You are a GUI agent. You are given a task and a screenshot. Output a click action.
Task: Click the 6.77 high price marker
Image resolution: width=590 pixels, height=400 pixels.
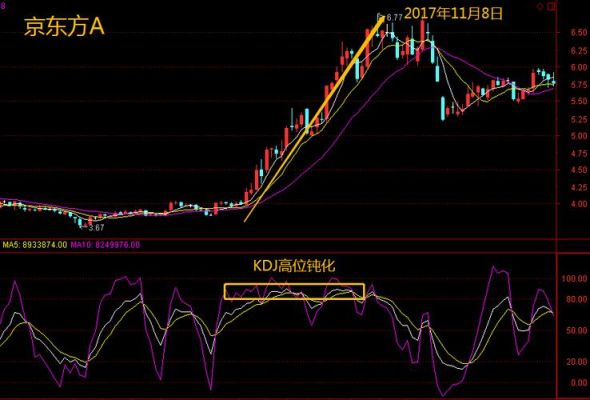[x=394, y=17]
